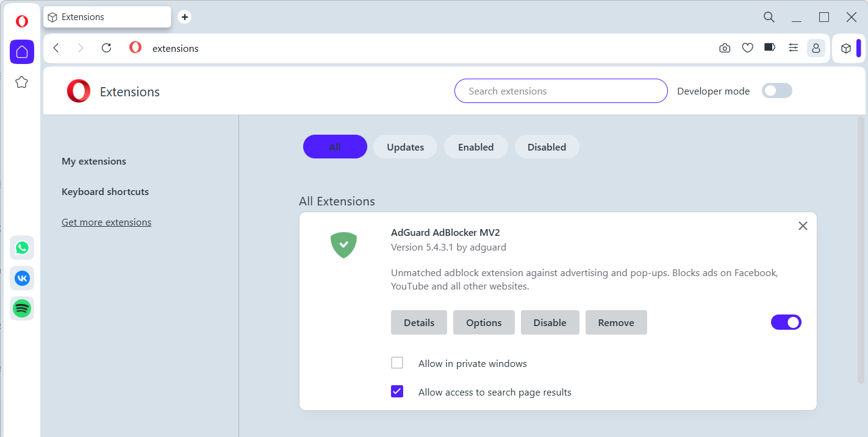Launch WhatsApp from the sidebar
Screen dimensions: 868x437
(x=22, y=247)
